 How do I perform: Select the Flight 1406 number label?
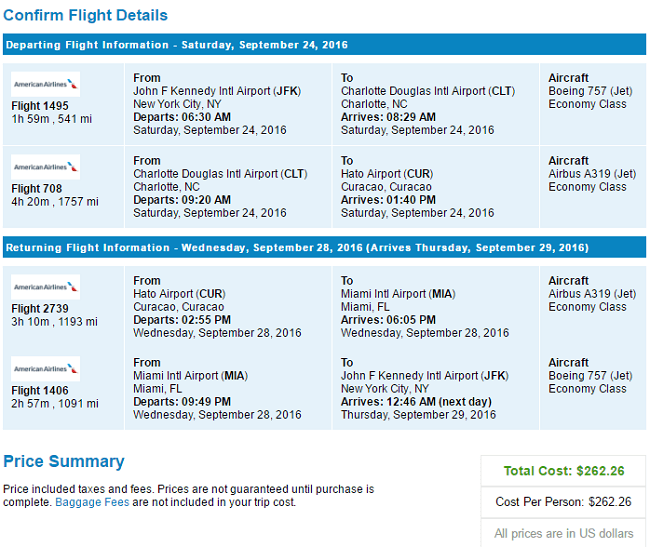point(39,391)
